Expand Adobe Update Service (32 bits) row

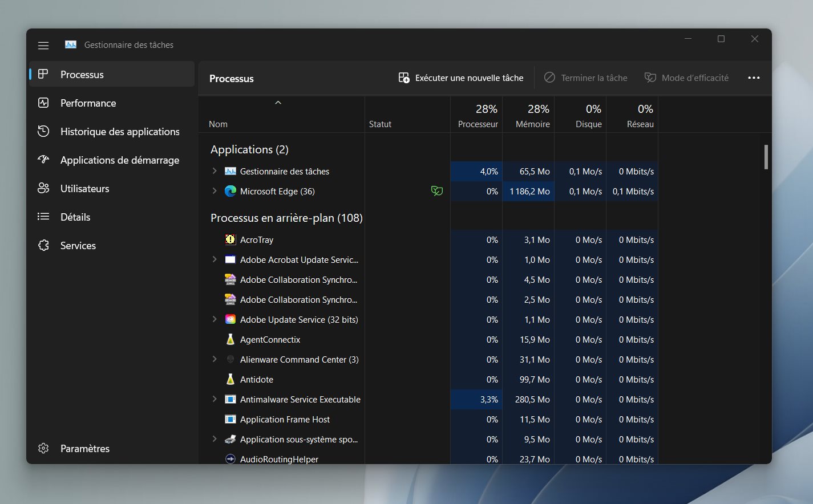(x=215, y=319)
